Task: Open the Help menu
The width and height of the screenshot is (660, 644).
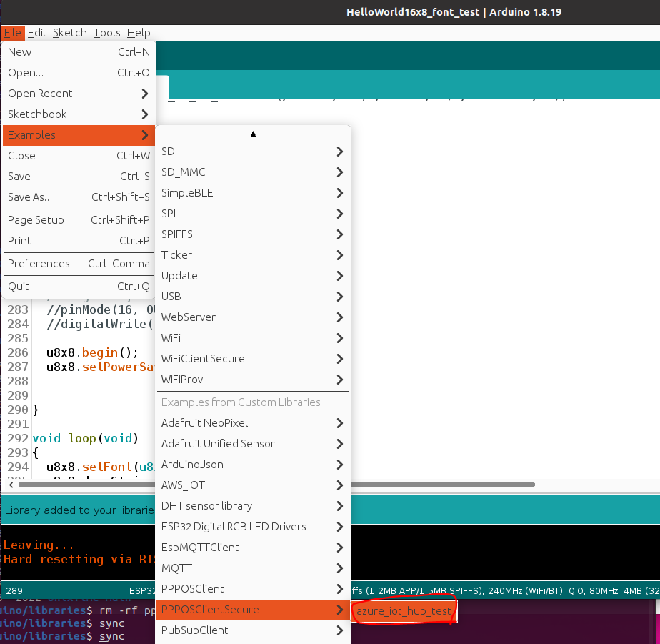Action: 139,33
